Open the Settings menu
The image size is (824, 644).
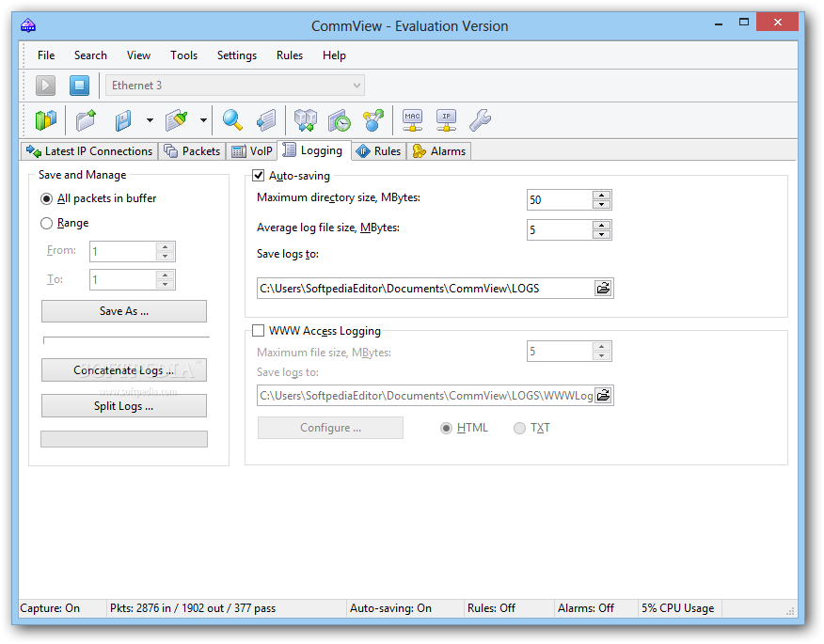(237, 55)
